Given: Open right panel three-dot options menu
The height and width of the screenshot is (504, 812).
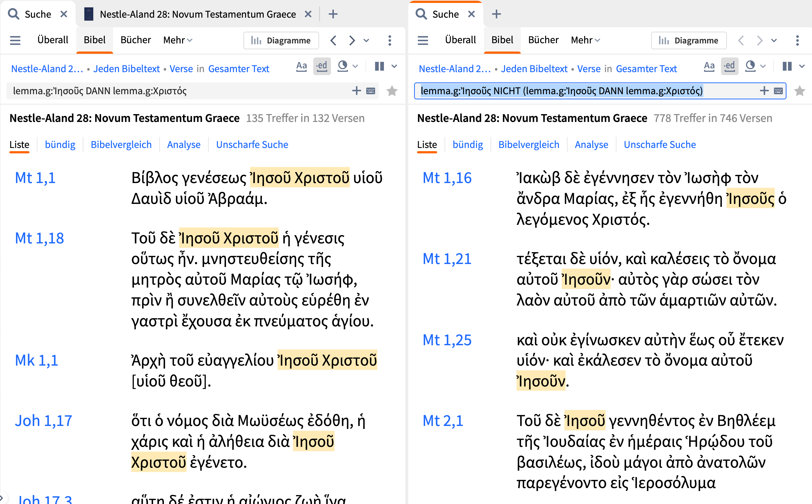Looking at the screenshot, I should (797, 40).
